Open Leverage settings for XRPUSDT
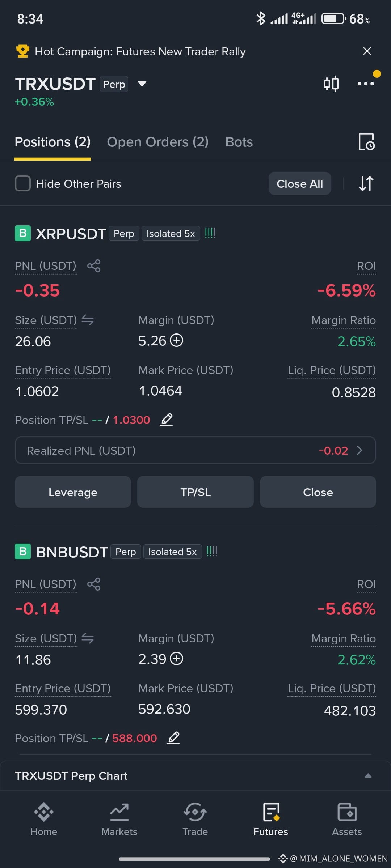Screen dimensions: 391x868 [x=73, y=492]
